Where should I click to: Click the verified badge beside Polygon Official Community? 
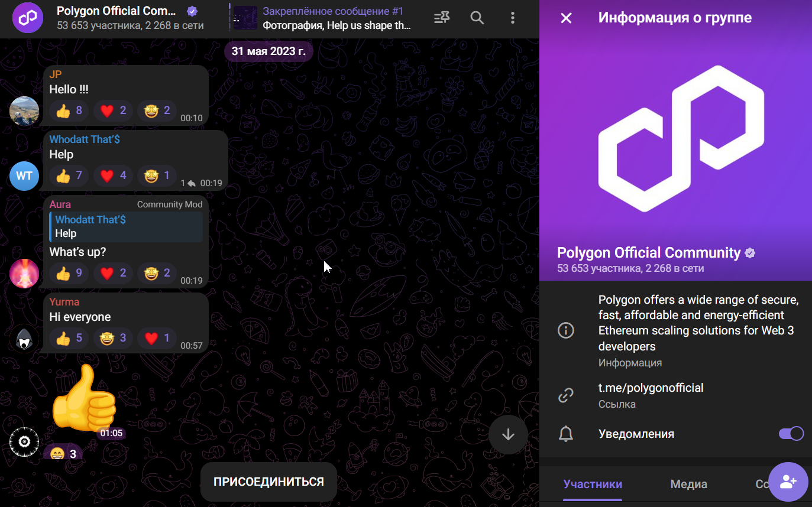[750, 253]
